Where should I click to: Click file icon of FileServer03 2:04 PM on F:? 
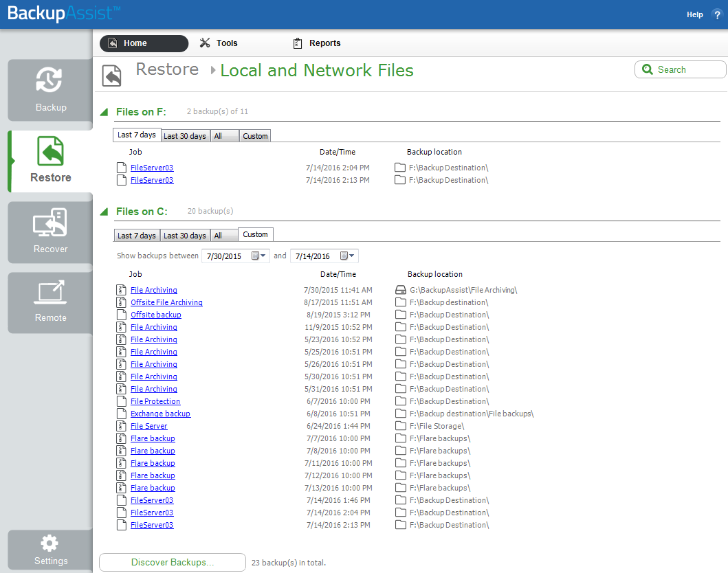point(121,168)
